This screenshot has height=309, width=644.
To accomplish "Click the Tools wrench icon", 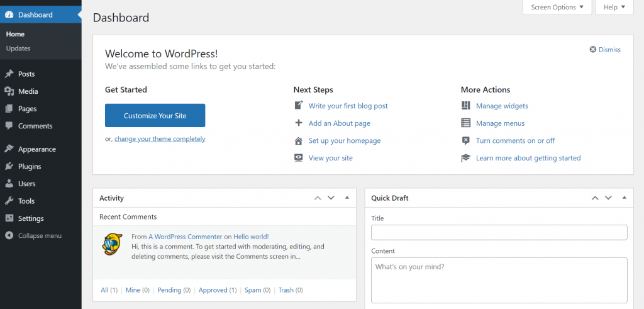I will (9, 201).
